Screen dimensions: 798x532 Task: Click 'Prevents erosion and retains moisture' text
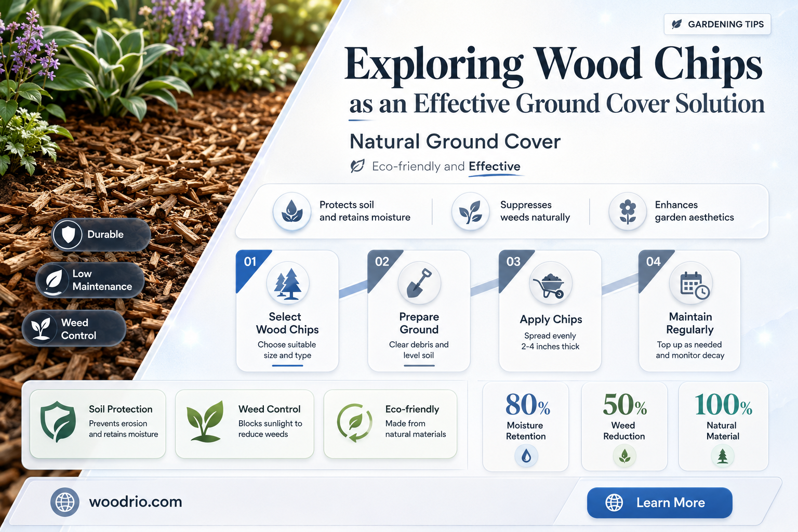click(x=123, y=429)
